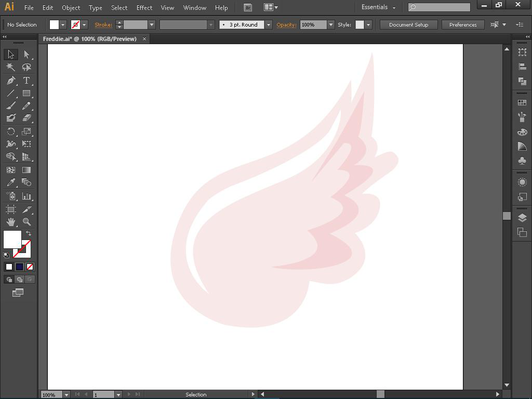532x399 pixels.
Task: Select the Free Transform tool
Action: [26, 144]
